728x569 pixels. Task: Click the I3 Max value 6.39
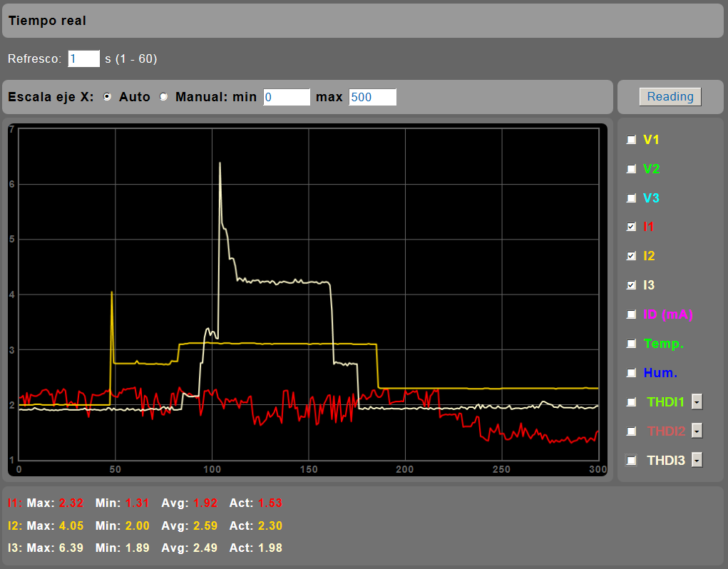(71, 548)
